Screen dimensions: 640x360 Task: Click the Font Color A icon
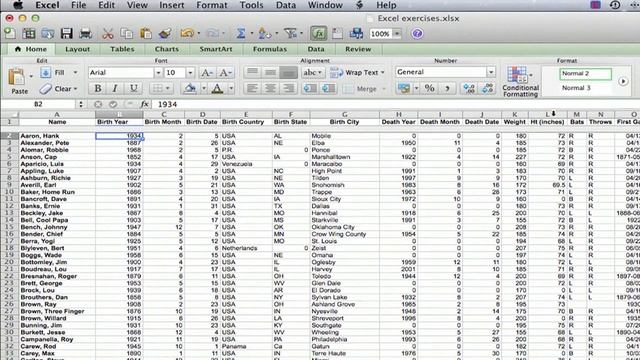point(218,88)
